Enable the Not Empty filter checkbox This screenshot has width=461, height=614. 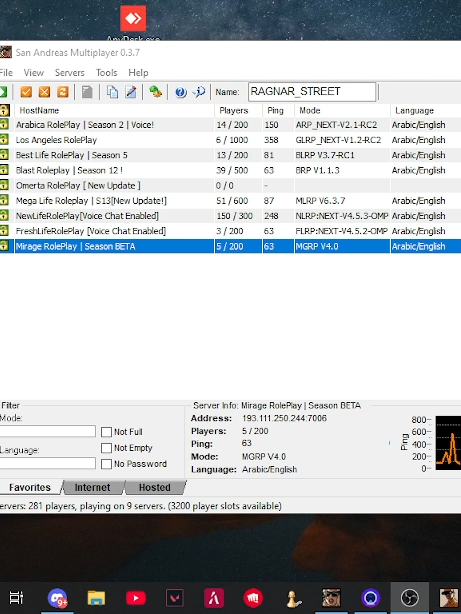(106, 448)
